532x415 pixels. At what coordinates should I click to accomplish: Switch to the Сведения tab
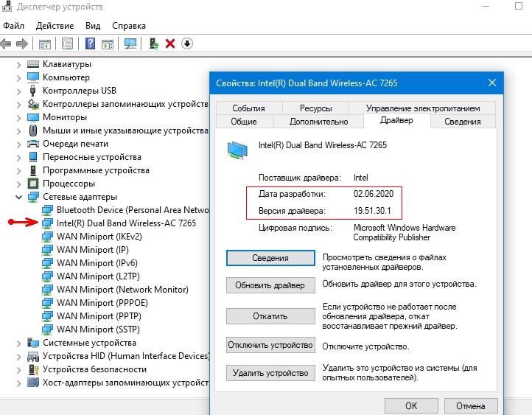click(462, 122)
